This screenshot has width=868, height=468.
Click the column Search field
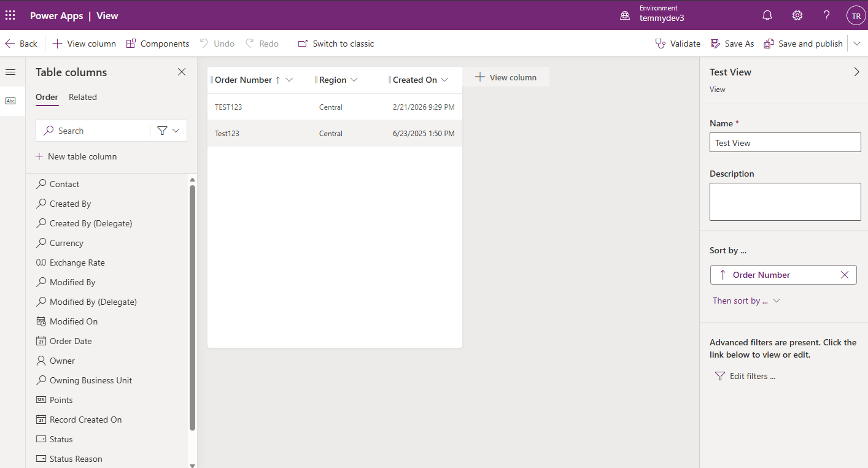93,131
